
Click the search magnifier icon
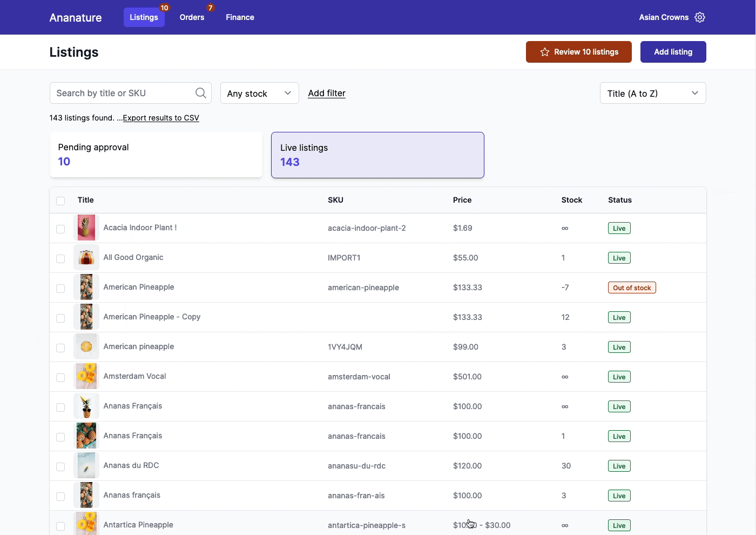coord(200,93)
